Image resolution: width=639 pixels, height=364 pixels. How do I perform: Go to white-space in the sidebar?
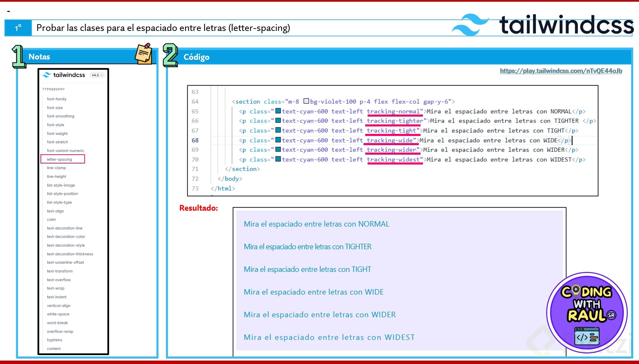[58, 314]
